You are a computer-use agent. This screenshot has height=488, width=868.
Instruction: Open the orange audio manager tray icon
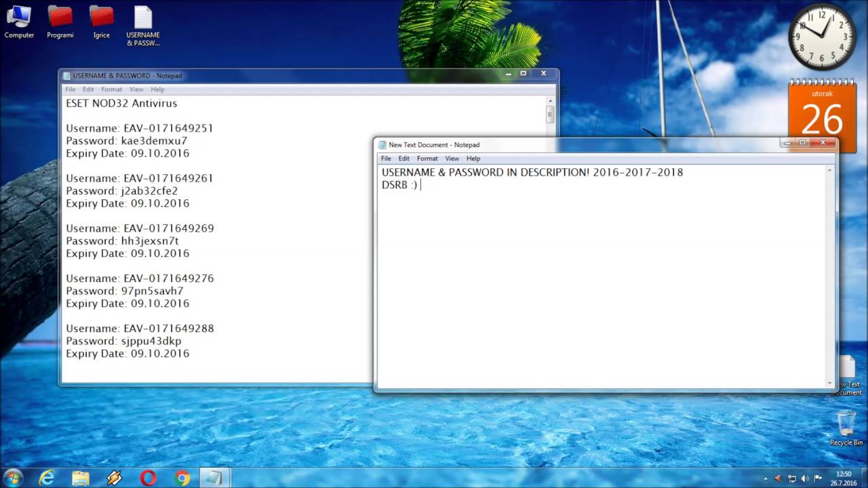click(x=778, y=479)
